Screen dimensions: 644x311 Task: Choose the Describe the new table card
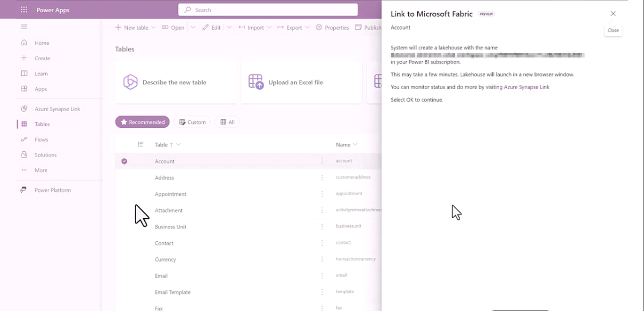coord(176,82)
